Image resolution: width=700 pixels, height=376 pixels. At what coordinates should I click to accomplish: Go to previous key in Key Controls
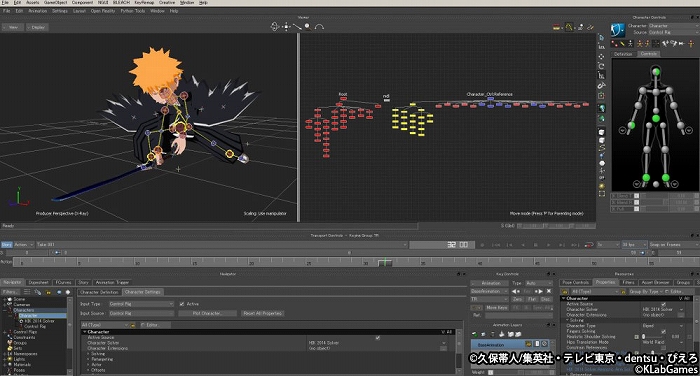(516, 291)
